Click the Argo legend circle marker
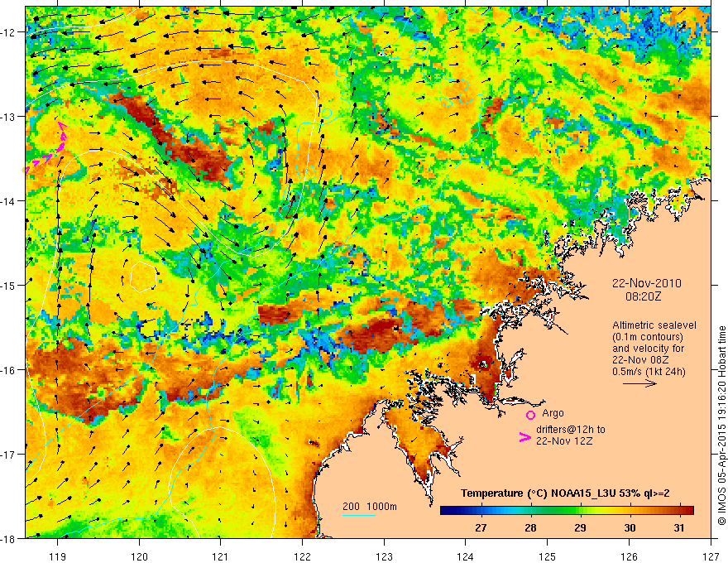The height and width of the screenshot is (563, 728). [x=530, y=415]
